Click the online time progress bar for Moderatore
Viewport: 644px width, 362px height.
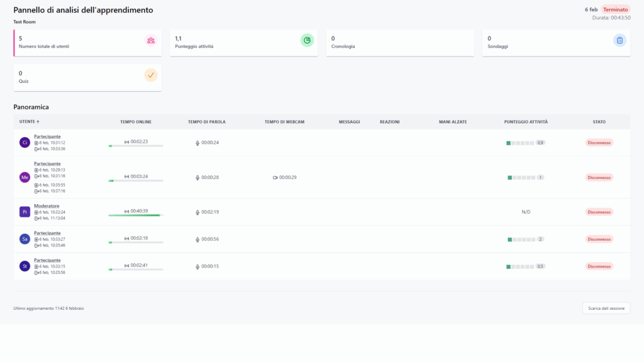click(135, 216)
